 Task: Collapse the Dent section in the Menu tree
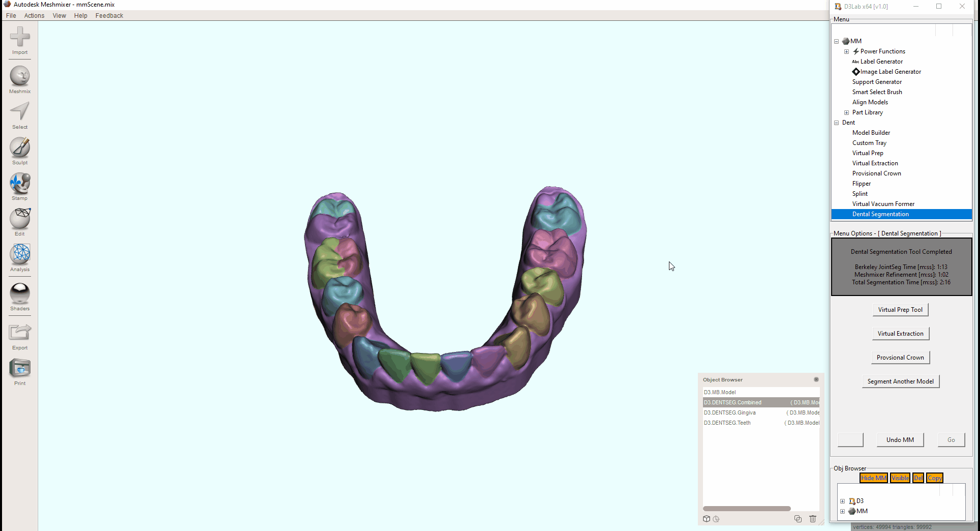point(837,123)
